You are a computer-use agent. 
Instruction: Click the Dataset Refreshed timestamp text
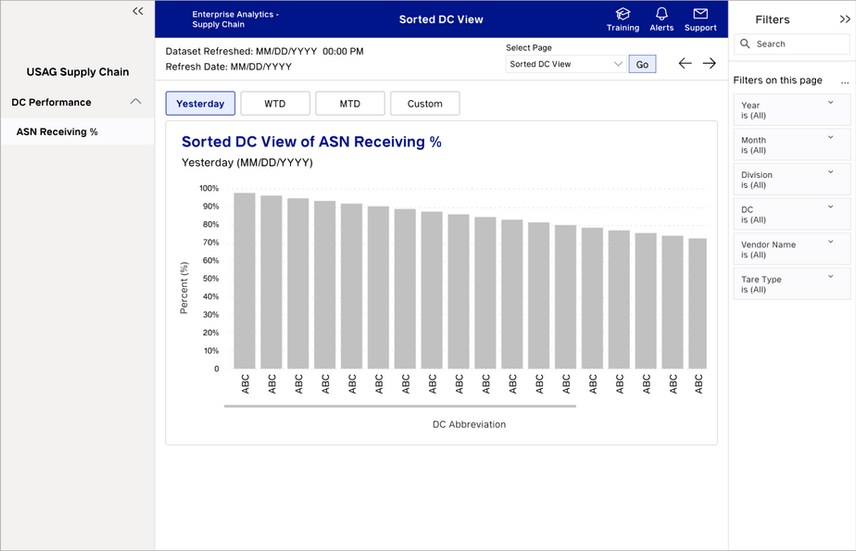tap(264, 51)
